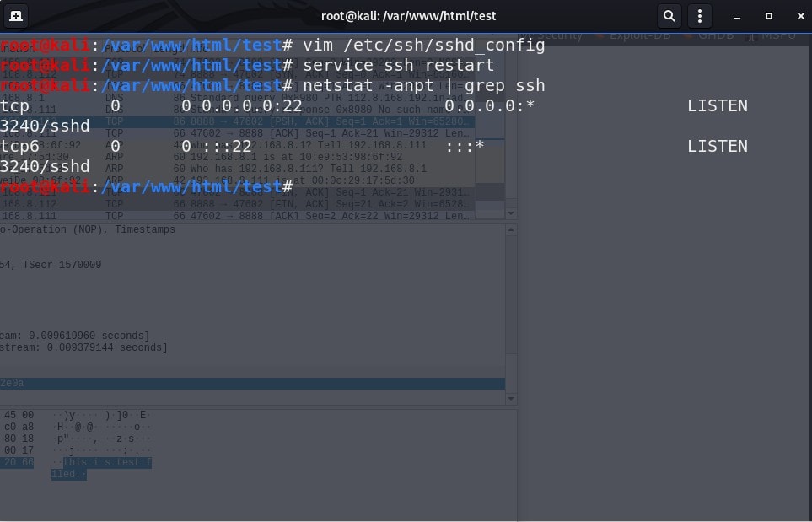The image size is (812, 522).
Task: Click the 'vim /etc/ssh/sshd_config' command text
Action: click(x=423, y=46)
